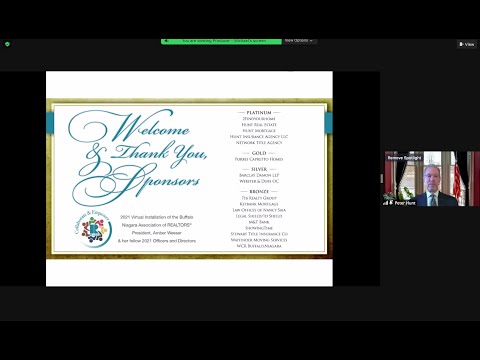The width and height of the screenshot is (480, 360).
Task: Click 'Hunt Real Estate' sponsor text
Action: 259,125
